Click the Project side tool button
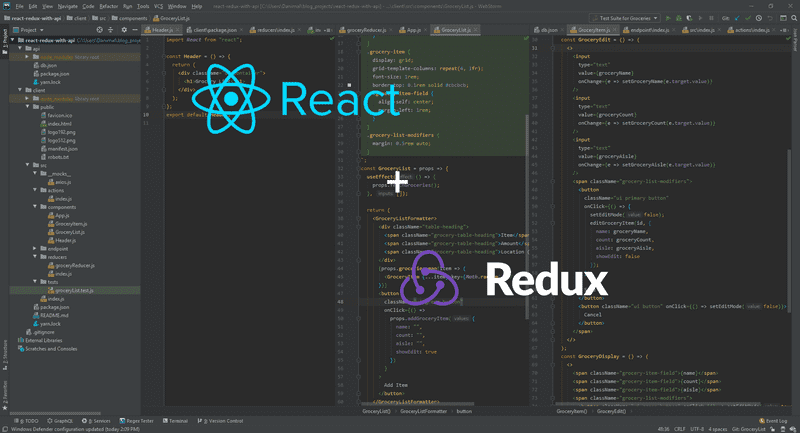800x433 pixels. [5, 41]
